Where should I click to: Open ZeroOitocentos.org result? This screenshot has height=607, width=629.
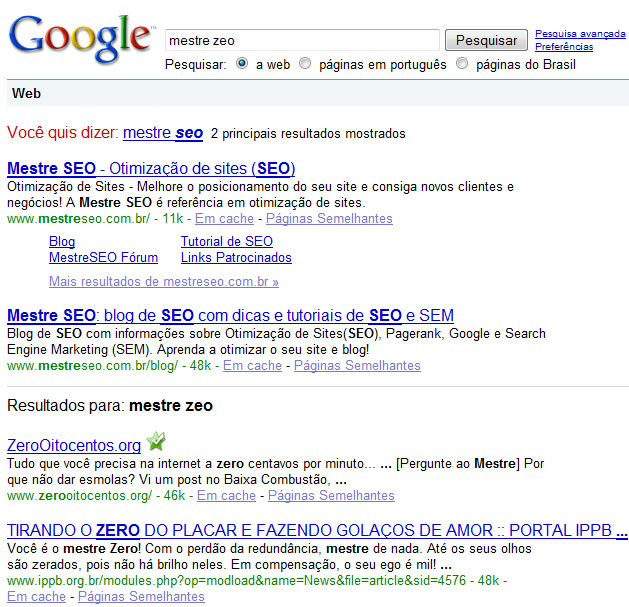point(74,445)
